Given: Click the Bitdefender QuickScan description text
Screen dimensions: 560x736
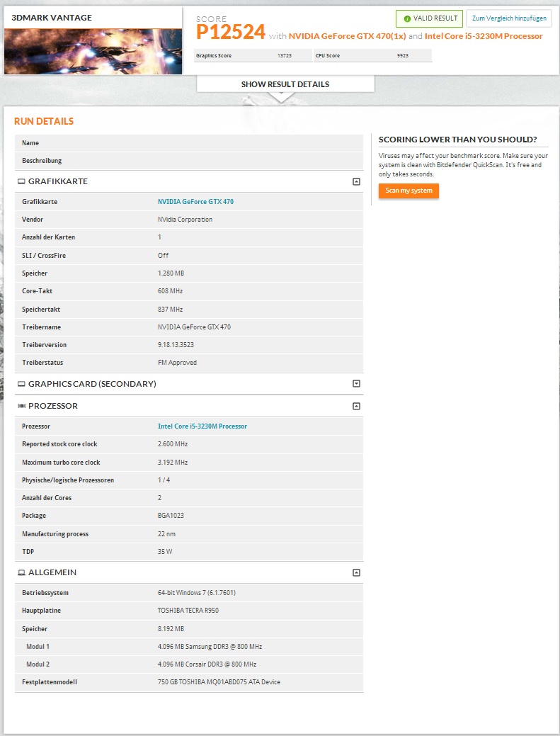Looking at the screenshot, I should tap(463, 165).
